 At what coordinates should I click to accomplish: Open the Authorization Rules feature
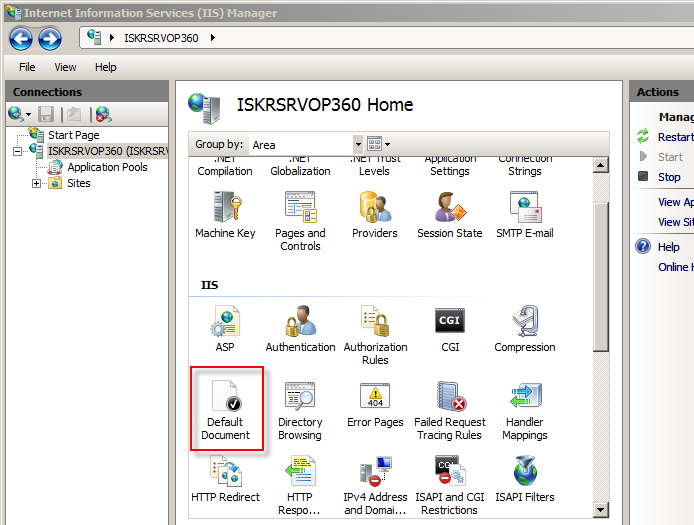[x=375, y=335]
